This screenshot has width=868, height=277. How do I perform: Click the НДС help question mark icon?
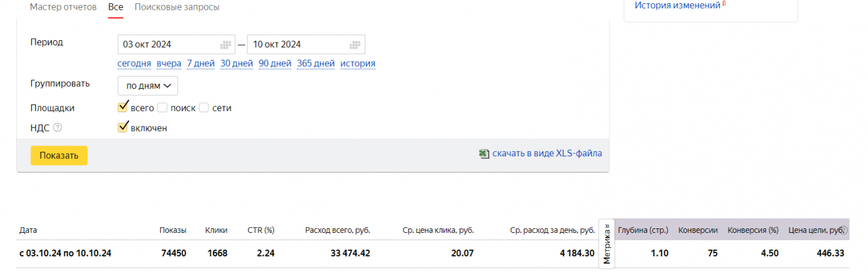coord(58,128)
